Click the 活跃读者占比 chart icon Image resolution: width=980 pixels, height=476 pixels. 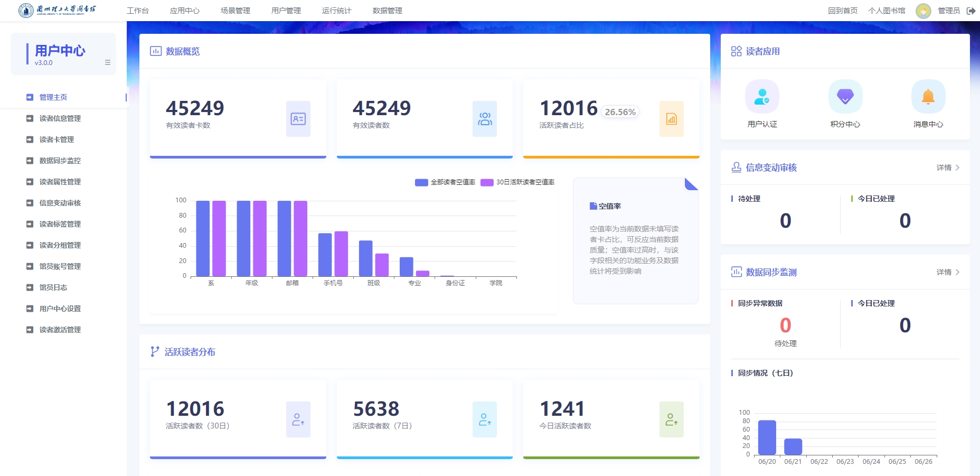point(671,119)
